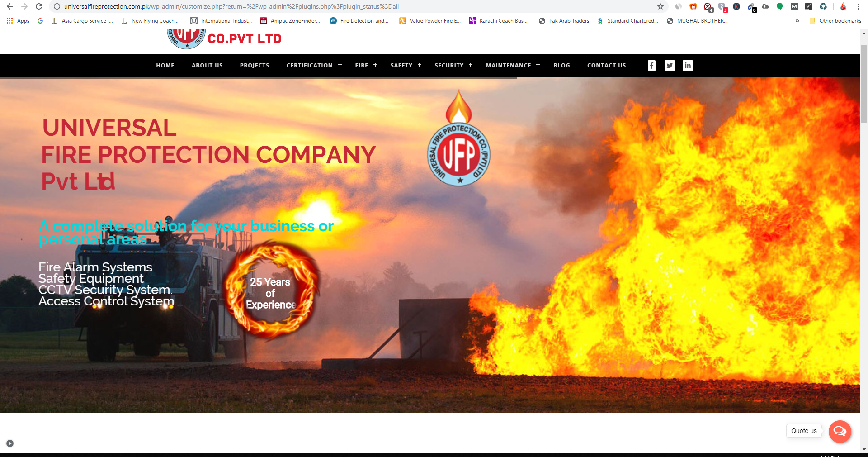Click the page's vertical scrollbar thumb
This screenshot has height=457, width=868.
864,84
